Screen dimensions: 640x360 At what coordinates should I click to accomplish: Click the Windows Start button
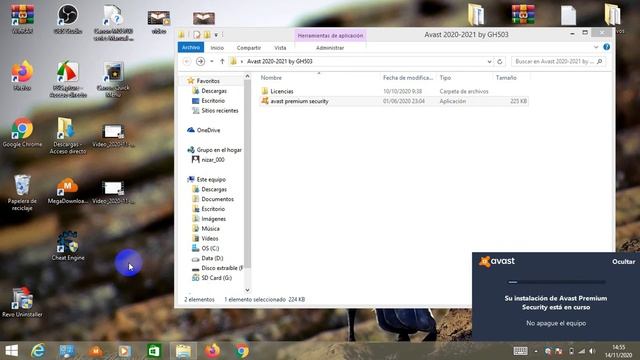coord(12,351)
